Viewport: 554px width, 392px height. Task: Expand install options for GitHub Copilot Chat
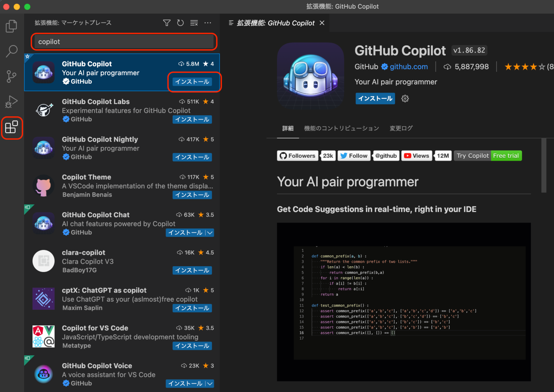click(210, 232)
